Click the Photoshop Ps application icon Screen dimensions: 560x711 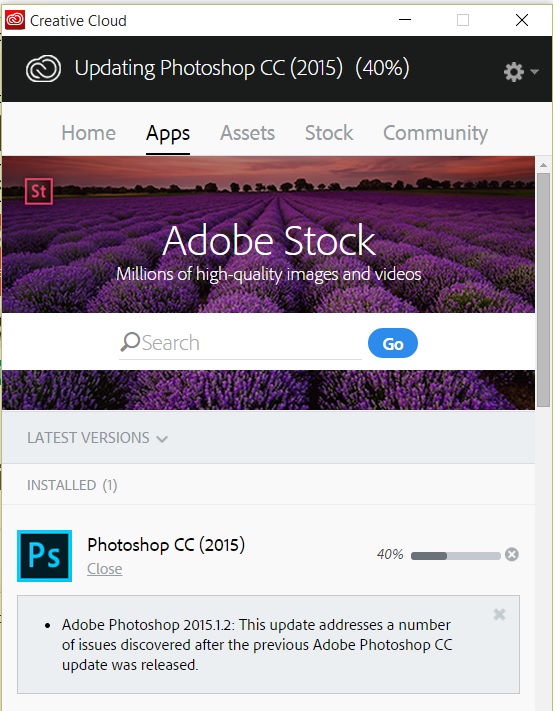tap(44, 555)
